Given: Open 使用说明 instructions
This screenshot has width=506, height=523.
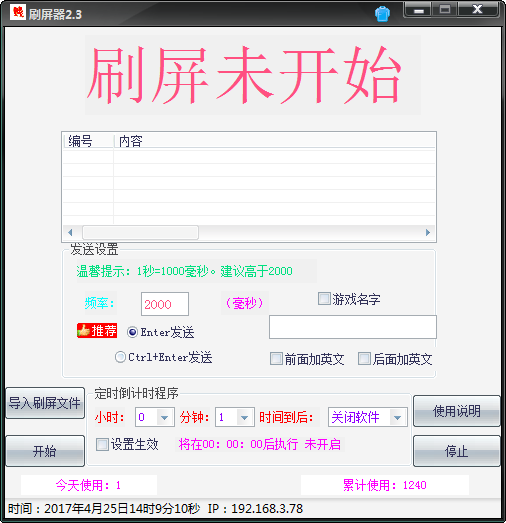Looking at the screenshot, I should tap(456, 411).
